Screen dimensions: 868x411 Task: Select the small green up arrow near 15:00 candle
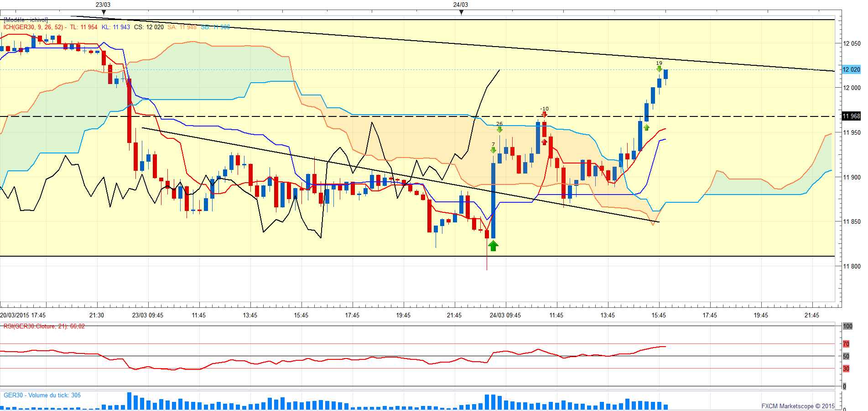pyautogui.click(x=646, y=127)
